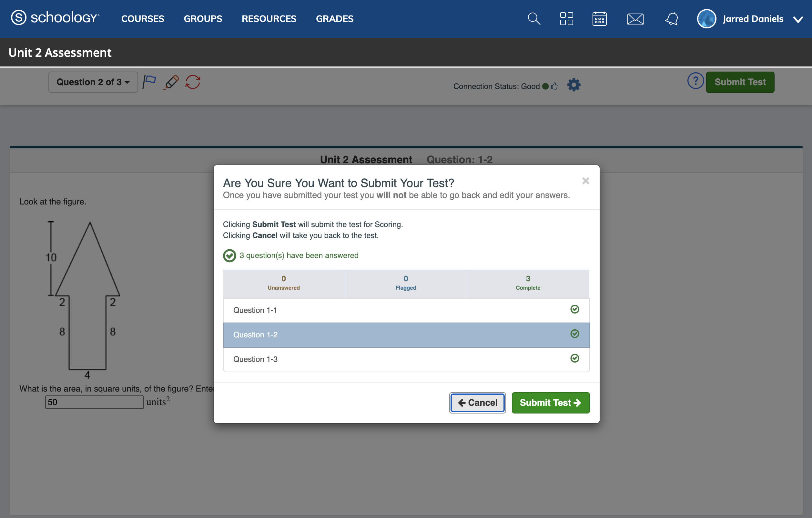Open the apps grid icon
Viewport: 812px width, 518px height.
[x=566, y=19]
